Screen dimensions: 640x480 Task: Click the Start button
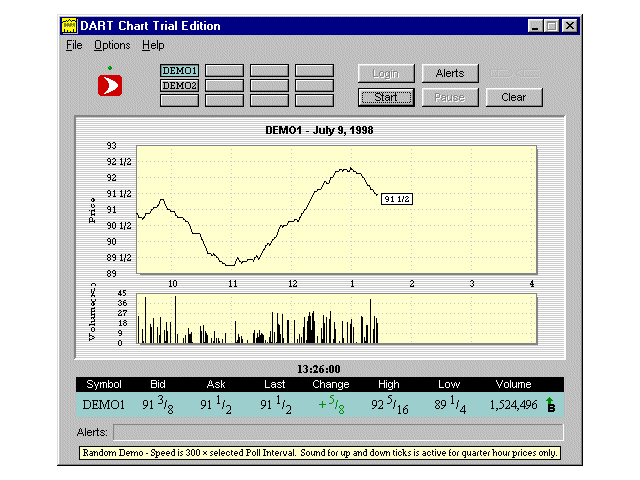pyautogui.click(x=386, y=98)
